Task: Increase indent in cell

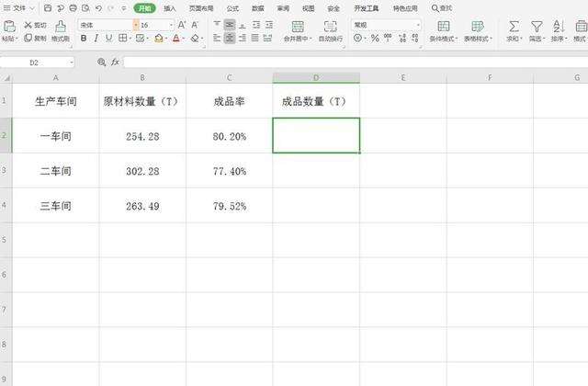Action: click(x=269, y=25)
